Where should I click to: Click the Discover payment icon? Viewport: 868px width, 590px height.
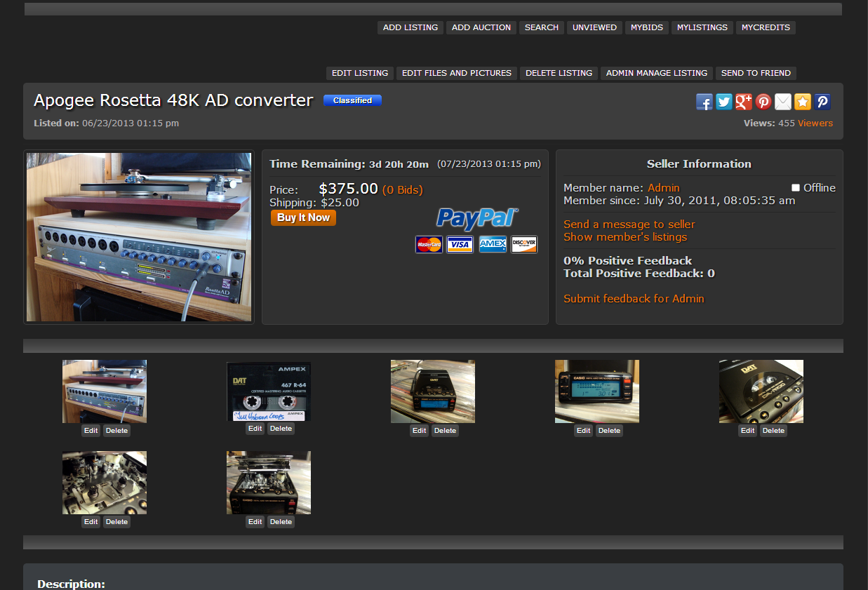524,244
